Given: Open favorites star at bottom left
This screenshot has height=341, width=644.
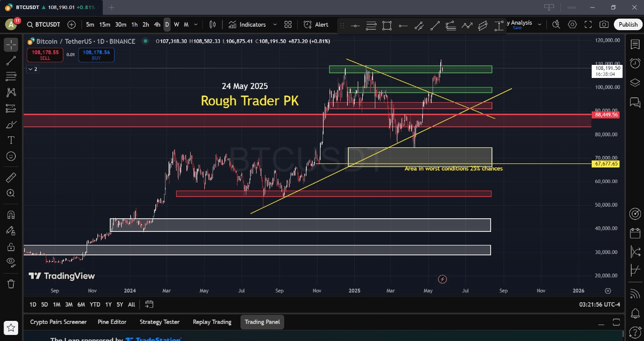Looking at the screenshot, I should [x=11, y=328].
